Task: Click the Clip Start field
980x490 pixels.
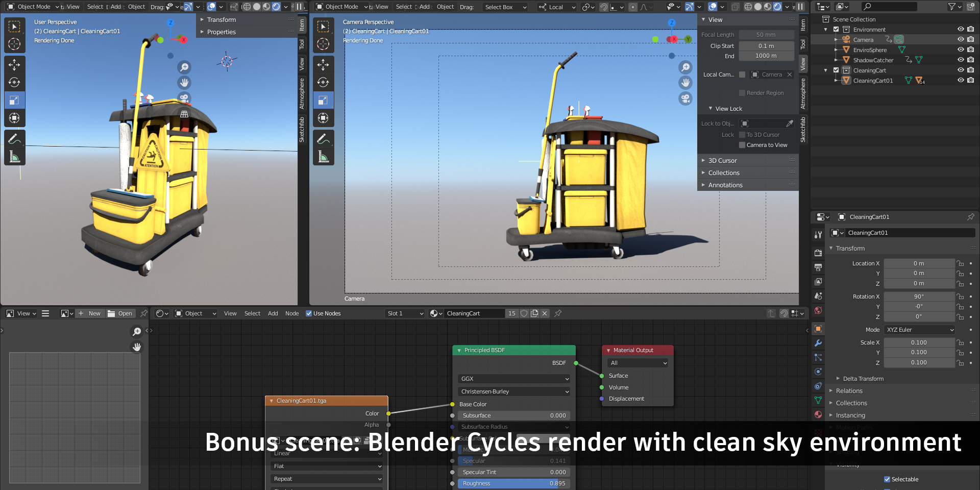Action: (x=766, y=46)
